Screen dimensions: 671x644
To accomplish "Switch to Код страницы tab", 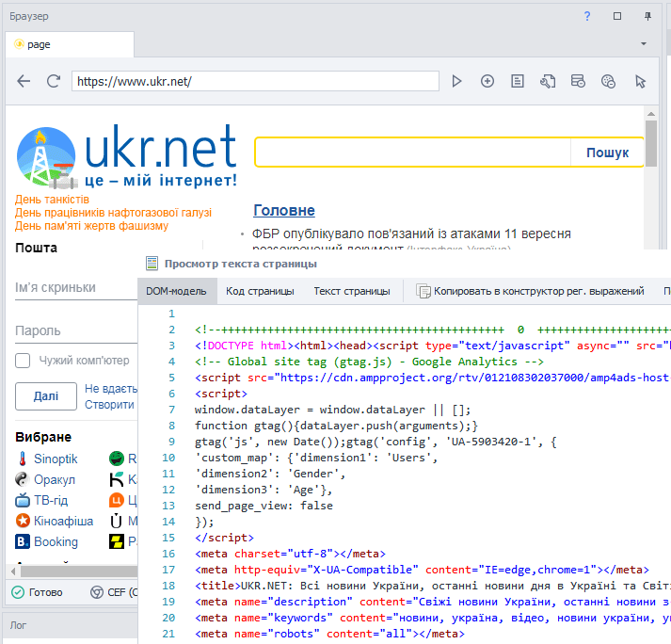I will tap(260, 291).
